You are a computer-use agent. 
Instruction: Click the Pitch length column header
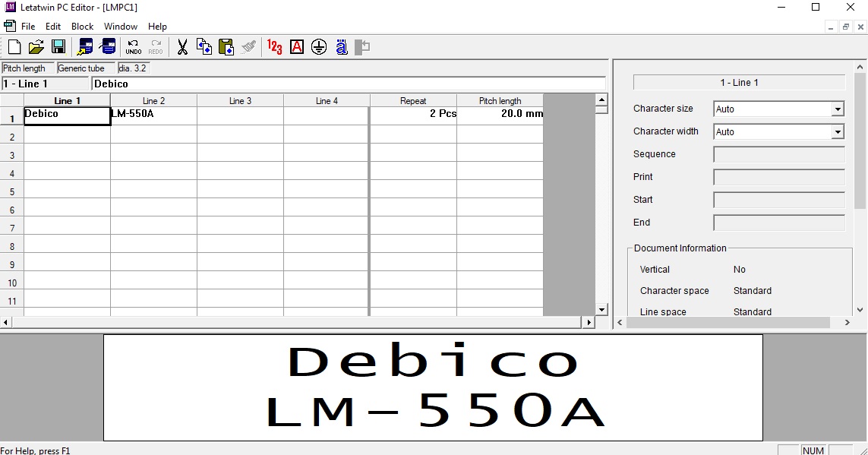[x=500, y=101]
